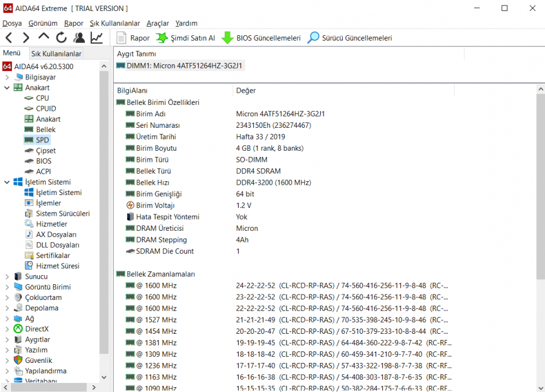Select the Seri Numarası row
This screenshot has height=392, width=545.
coord(285,125)
